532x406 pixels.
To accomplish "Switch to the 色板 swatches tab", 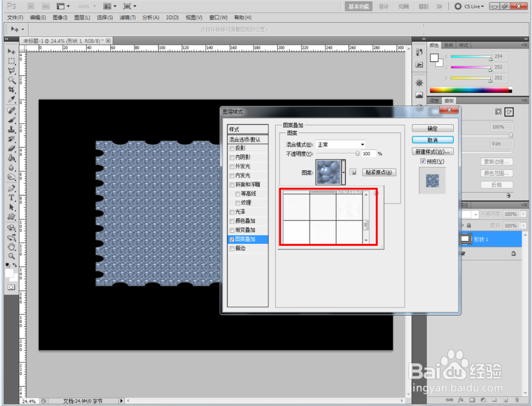I will (x=448, y=45).
